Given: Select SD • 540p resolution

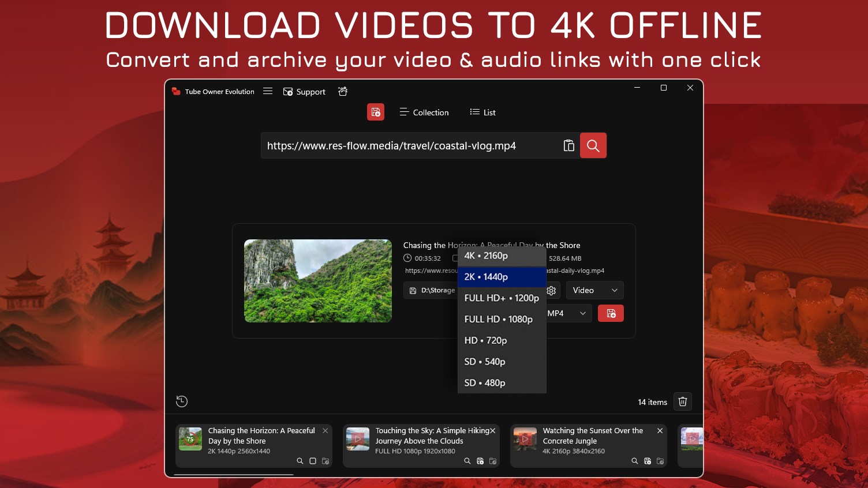Looking at the screenshot, I should pyautogui.click(x=502, y=362).
